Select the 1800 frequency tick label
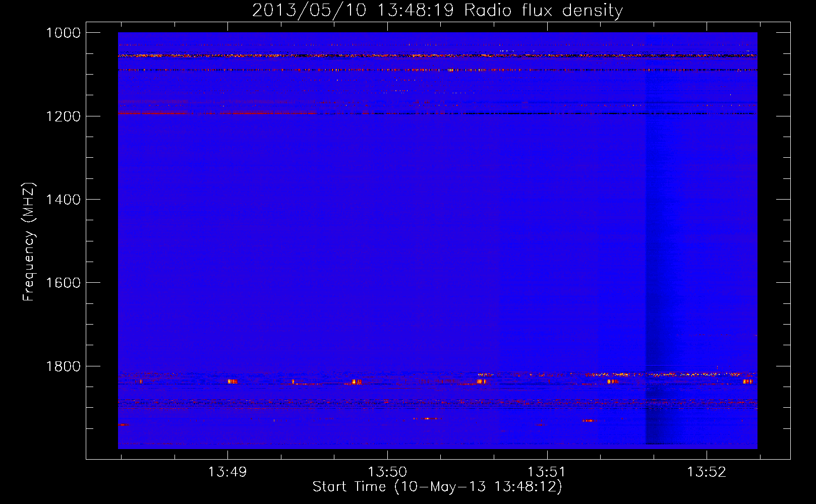The height and width of the screenshot is (504, 816). [63, 366]
